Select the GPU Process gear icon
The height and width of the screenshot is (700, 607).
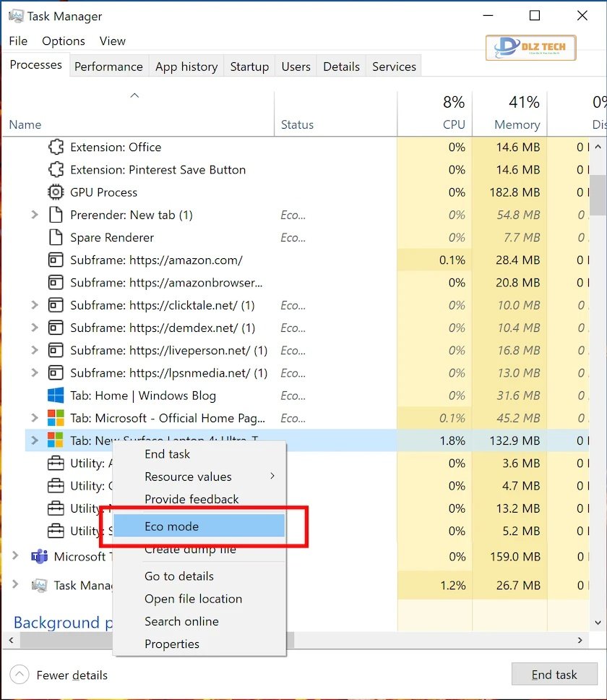point(56,192)
